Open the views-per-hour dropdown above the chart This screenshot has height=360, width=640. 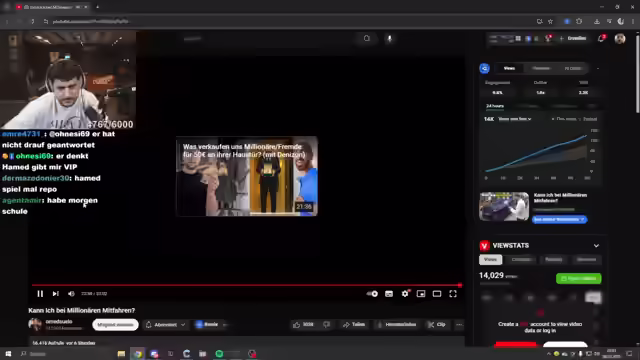coord(515,119)
